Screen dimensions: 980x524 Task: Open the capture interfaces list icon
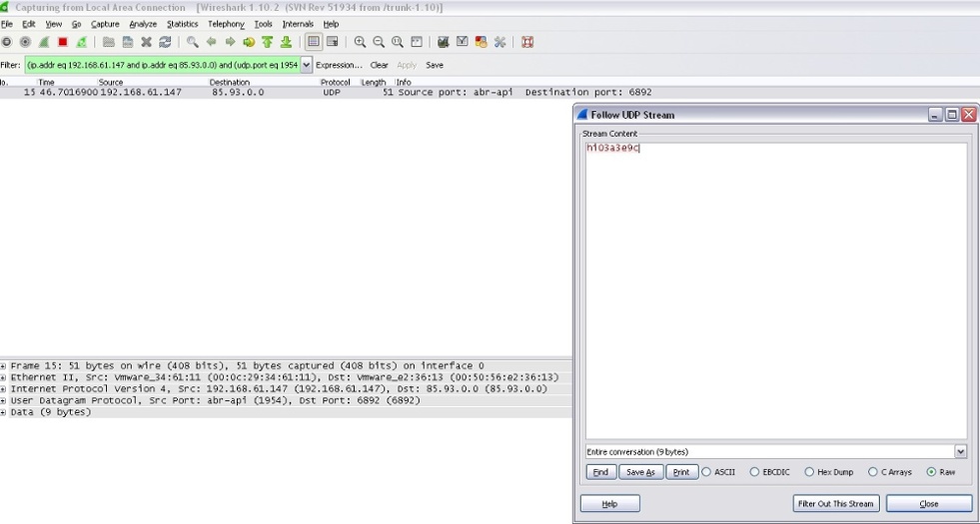(6, 42)
